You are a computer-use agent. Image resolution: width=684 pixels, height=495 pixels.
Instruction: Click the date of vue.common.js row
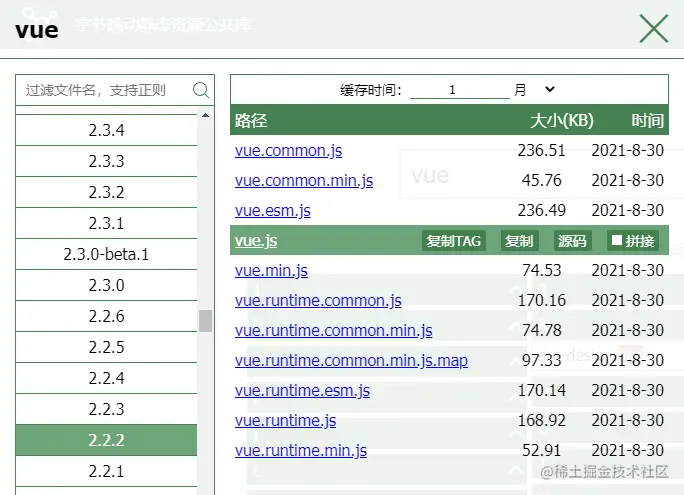click(x=628, y=150)
